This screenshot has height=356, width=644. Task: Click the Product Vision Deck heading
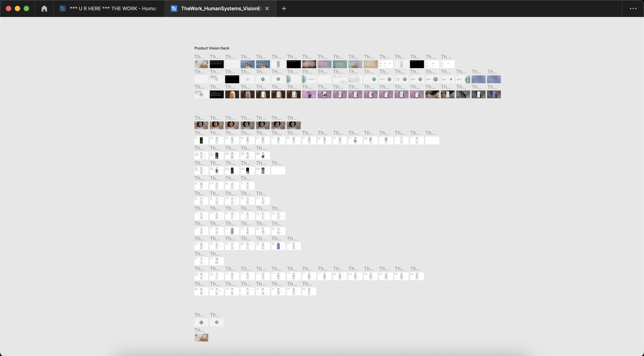212,48
